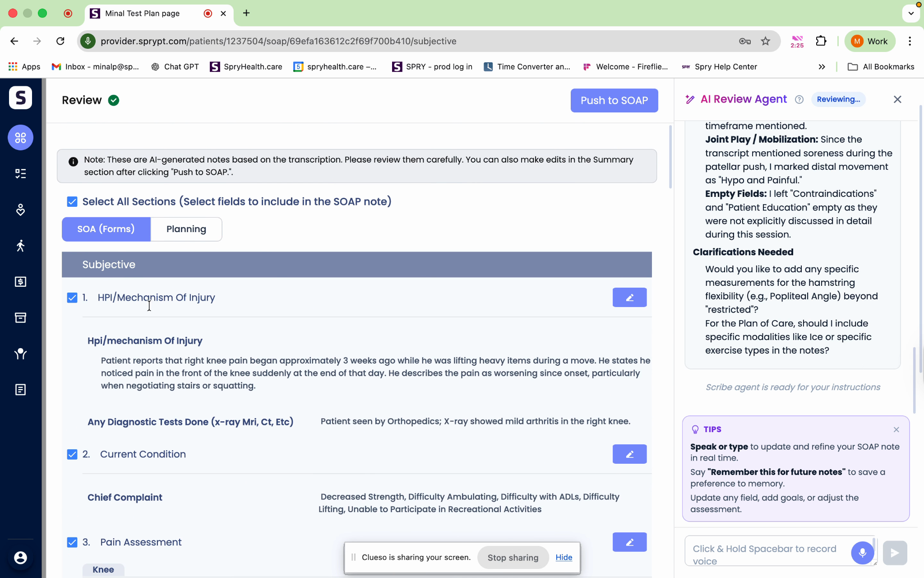Edit the Current Condition section
This screenshot has width=924, height=578.
tap(629, 454)
